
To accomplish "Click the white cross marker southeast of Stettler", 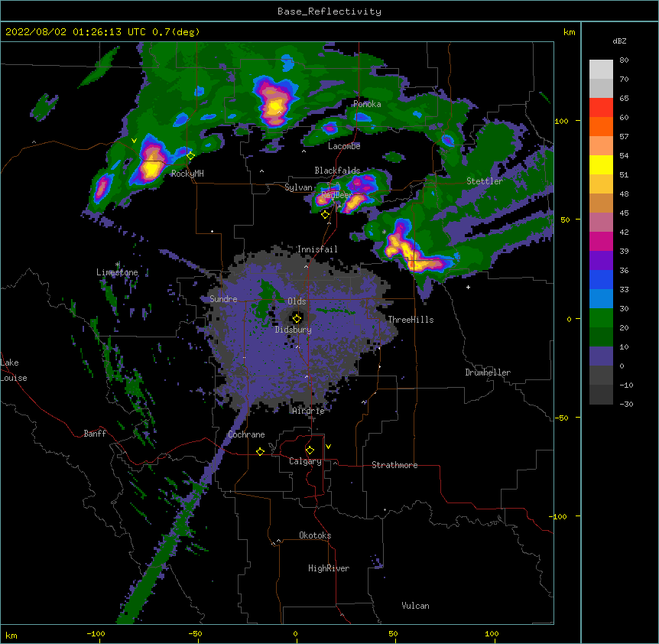I will [x=468, y=287].
